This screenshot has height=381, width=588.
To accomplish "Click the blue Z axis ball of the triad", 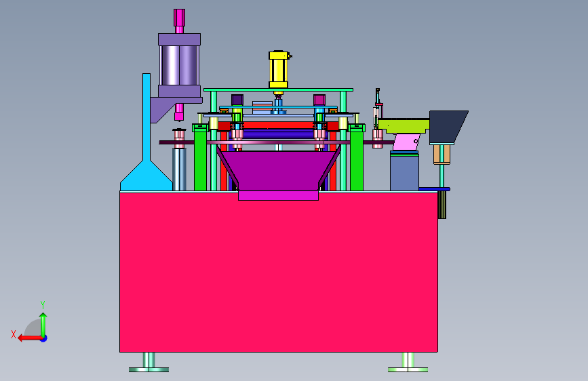I will tap(44, 338).
